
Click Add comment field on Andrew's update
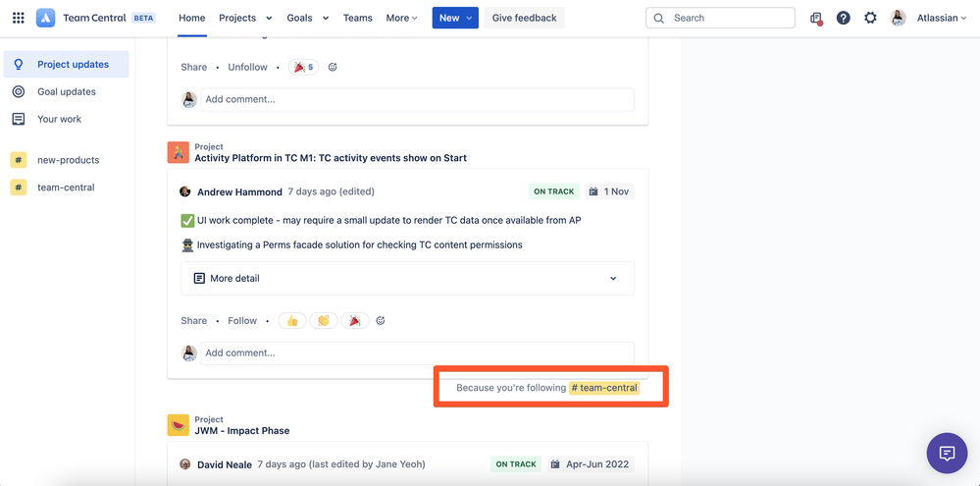coord(418,353)
